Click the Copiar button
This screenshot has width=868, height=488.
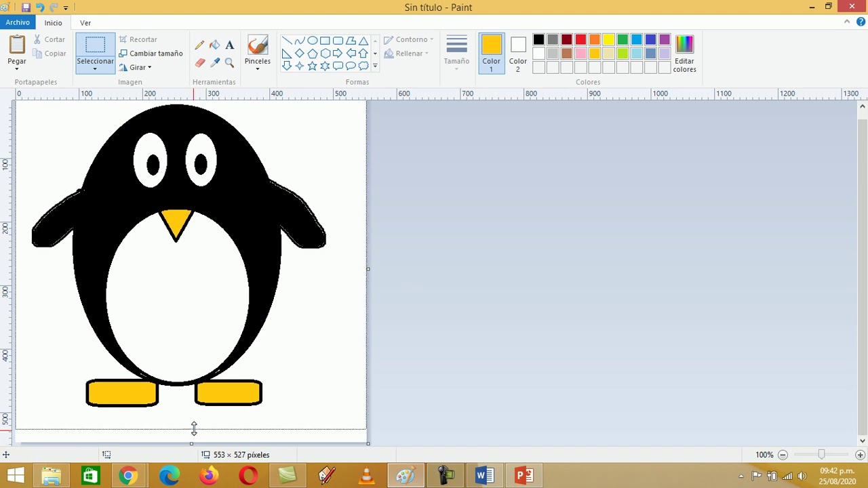click(50, 54)
